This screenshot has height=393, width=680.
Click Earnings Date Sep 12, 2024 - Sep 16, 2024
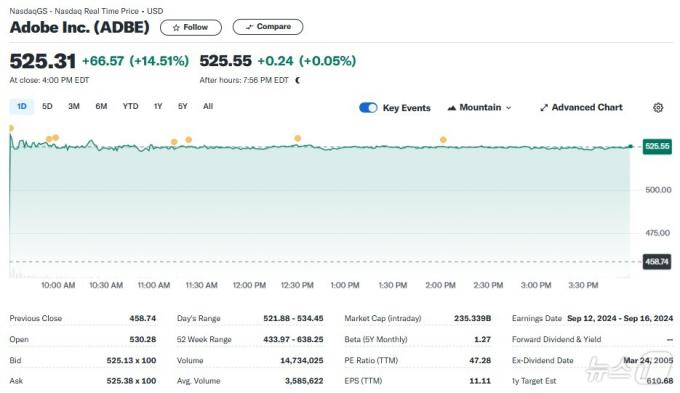coord(620,318)
